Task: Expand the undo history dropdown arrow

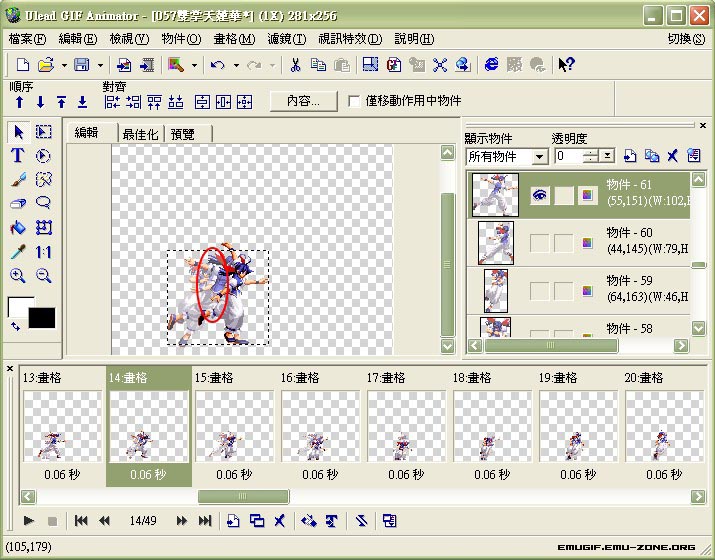Action: [x=236, y=65]
